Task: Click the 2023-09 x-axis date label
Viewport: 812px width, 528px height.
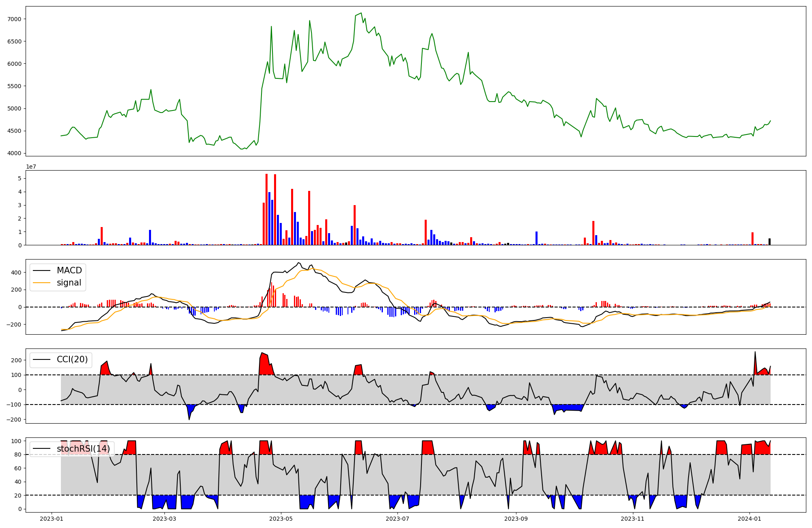Action: (x=516, y=519)
